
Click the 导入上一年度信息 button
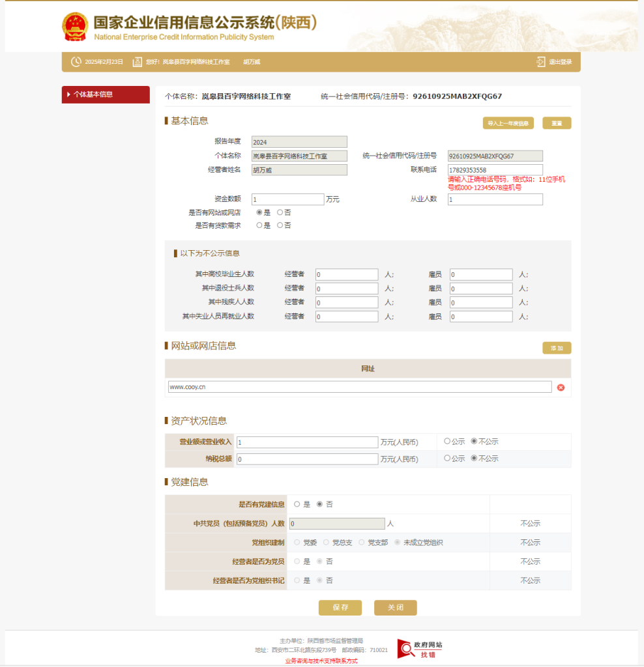508,123
